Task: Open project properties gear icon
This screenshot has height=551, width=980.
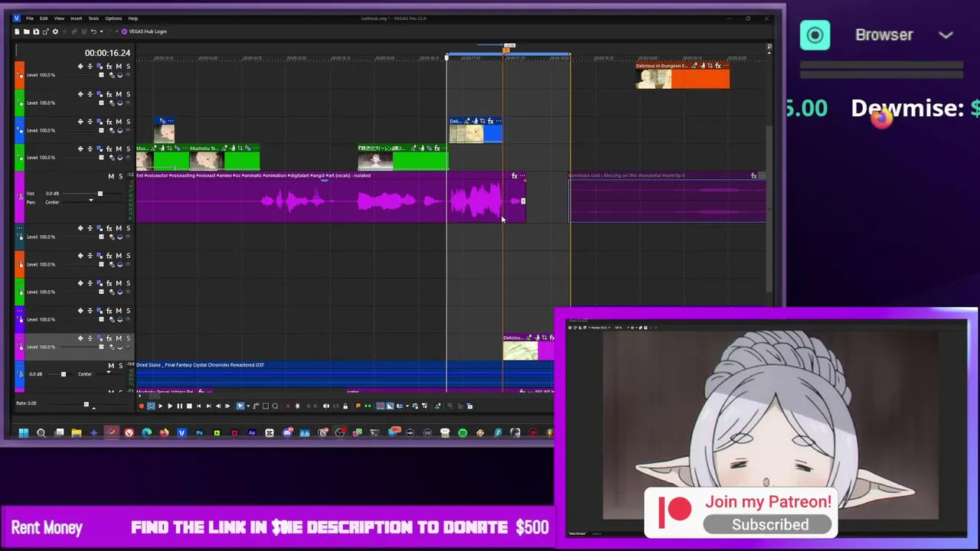Action: tap(54, 31)
